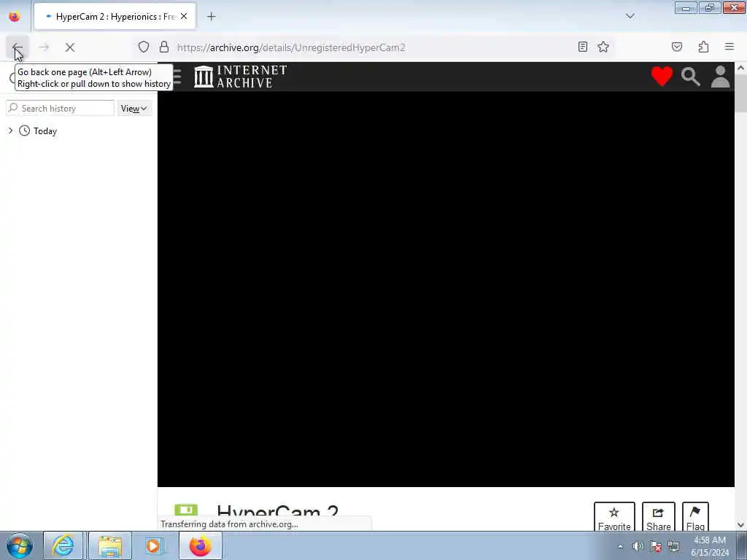747x560 pixels.
Task: Show site security lock information
Action: pos(164,47)
